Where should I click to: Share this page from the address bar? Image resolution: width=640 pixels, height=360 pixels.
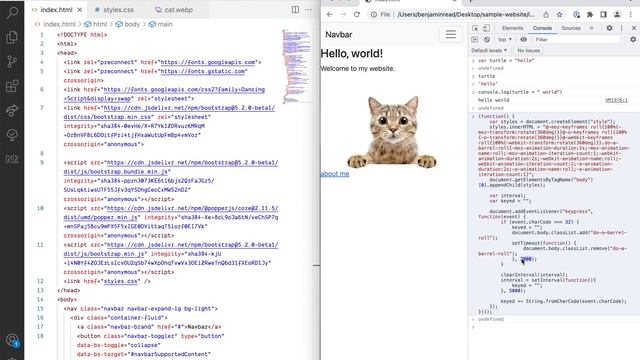(x=546, y=14)
